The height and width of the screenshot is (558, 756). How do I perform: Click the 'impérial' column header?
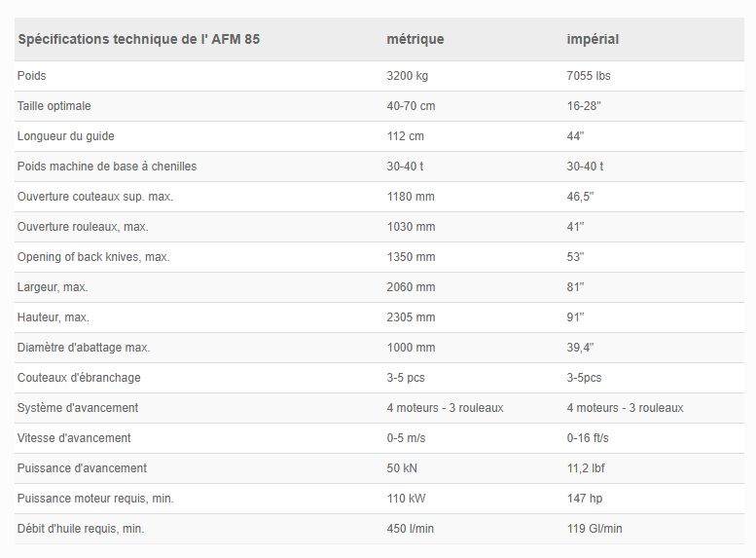(593, 39)
